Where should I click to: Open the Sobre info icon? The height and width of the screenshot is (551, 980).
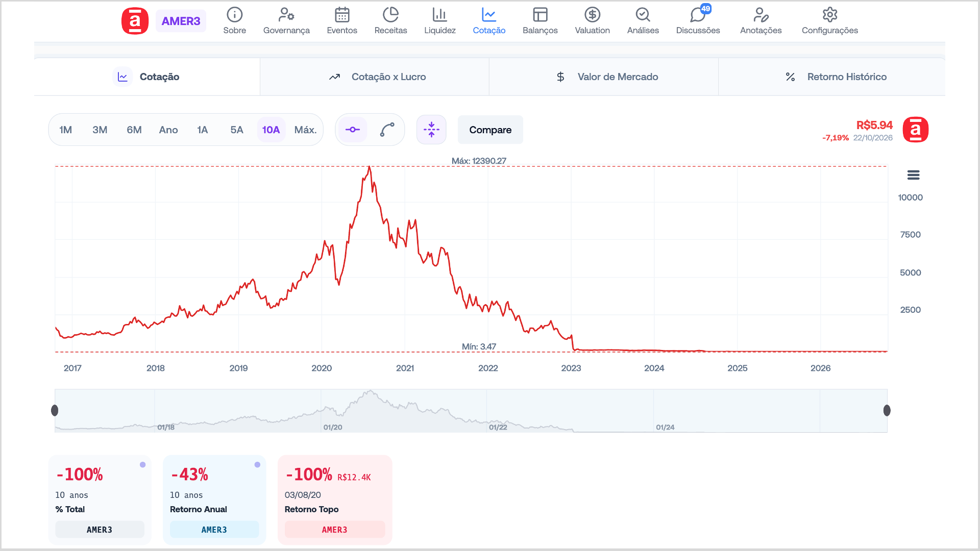pos(234,15)
